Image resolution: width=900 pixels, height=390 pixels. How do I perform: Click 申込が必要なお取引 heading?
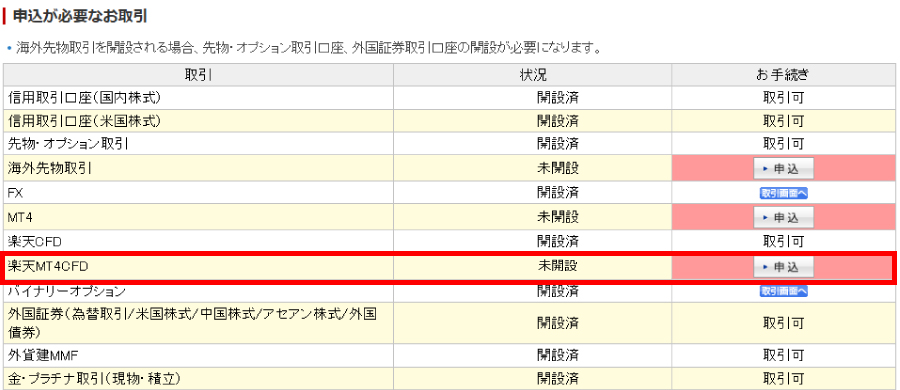(x=80, y=16)
